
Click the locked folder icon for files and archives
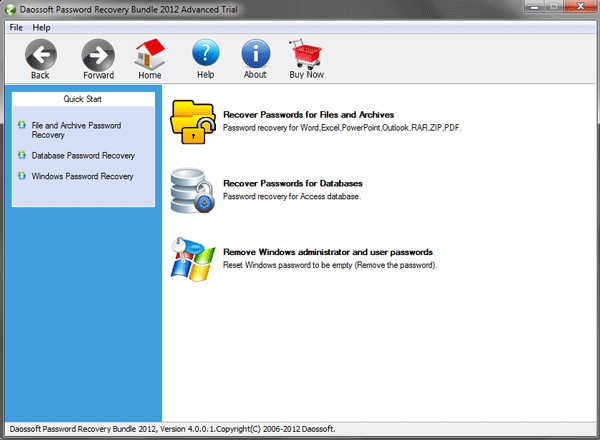coord(193,122)
